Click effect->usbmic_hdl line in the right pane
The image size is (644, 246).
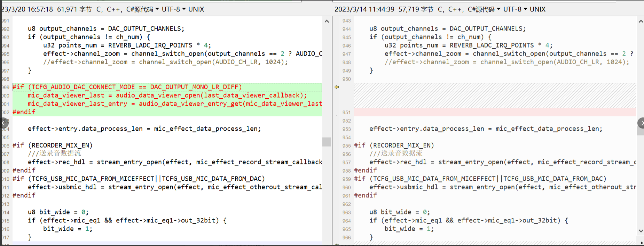click(503, 187)
